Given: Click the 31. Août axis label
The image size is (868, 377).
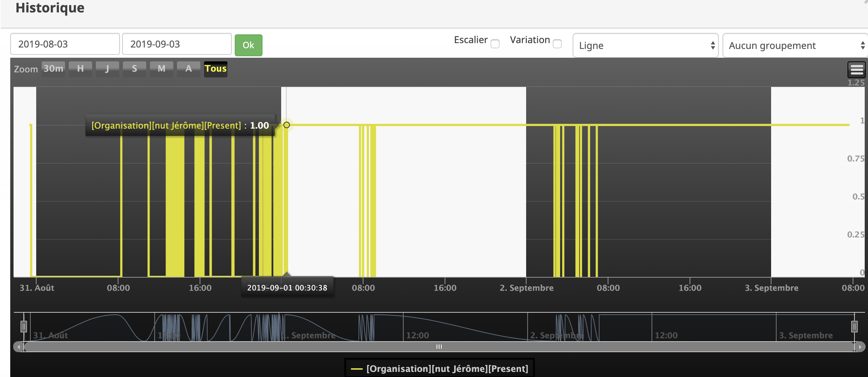Looking at the screenshot, I should pos(37,288).
